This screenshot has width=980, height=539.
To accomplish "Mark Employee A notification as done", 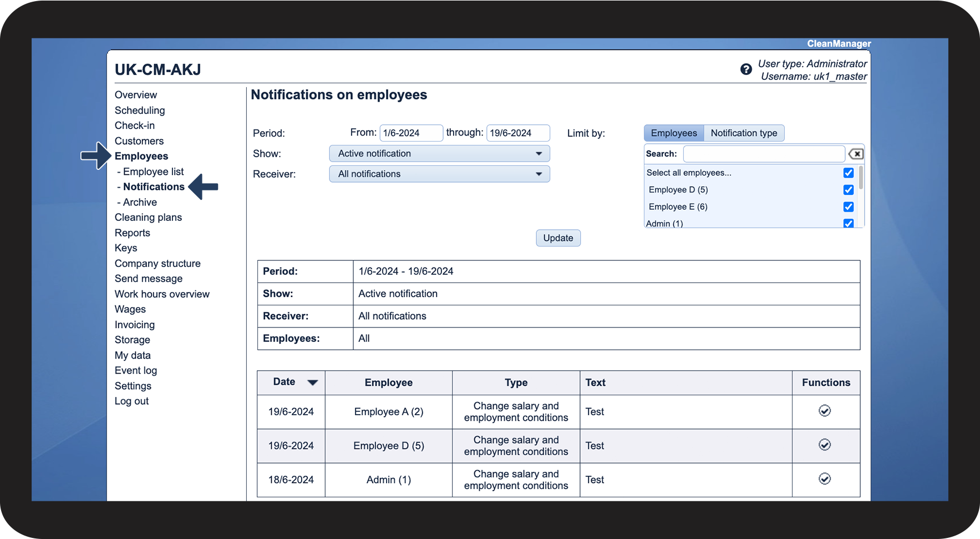I will (x=825, y=411).
